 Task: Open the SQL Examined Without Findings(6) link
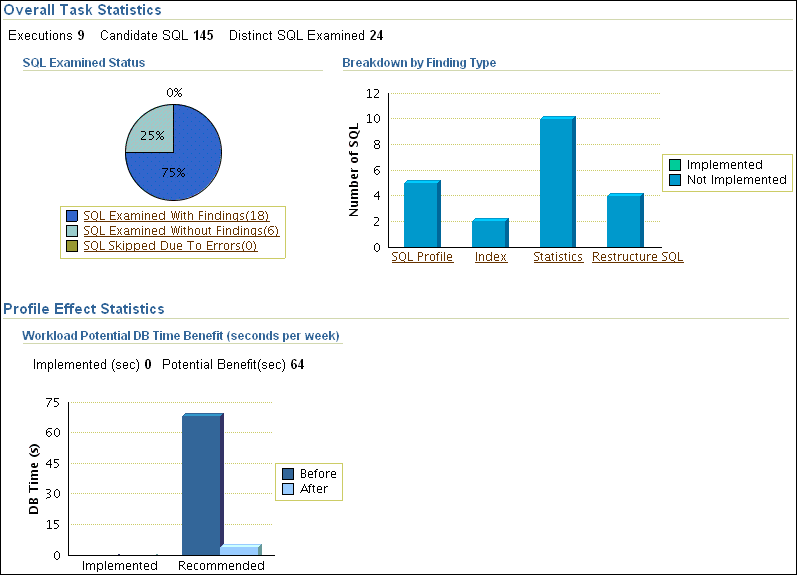[x=180, y=230]
